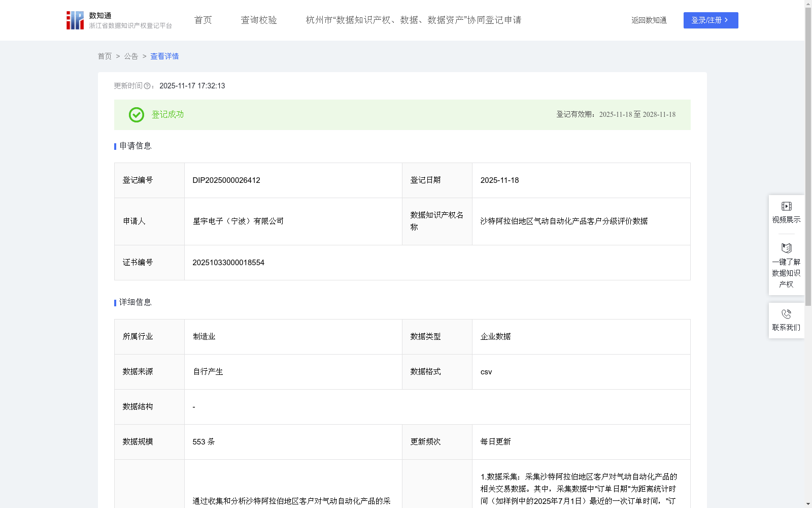Select the 登记日期 value 2025-11-18

click(500, 180)
